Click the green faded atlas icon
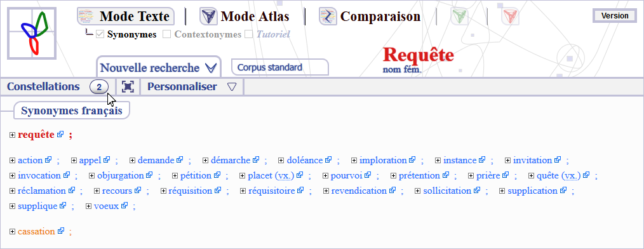This screenshot has height=249, width=644. point(459,17)
